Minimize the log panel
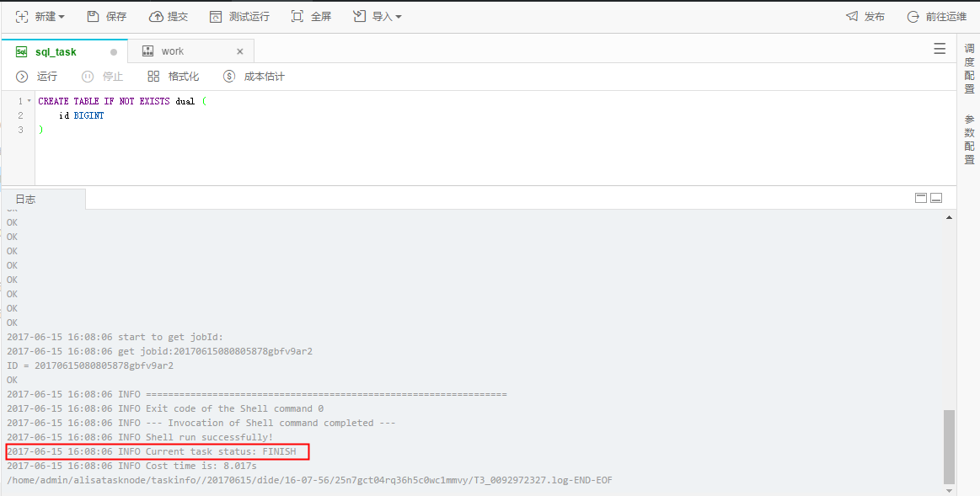The image size is (980, 496). pos(935,198)
